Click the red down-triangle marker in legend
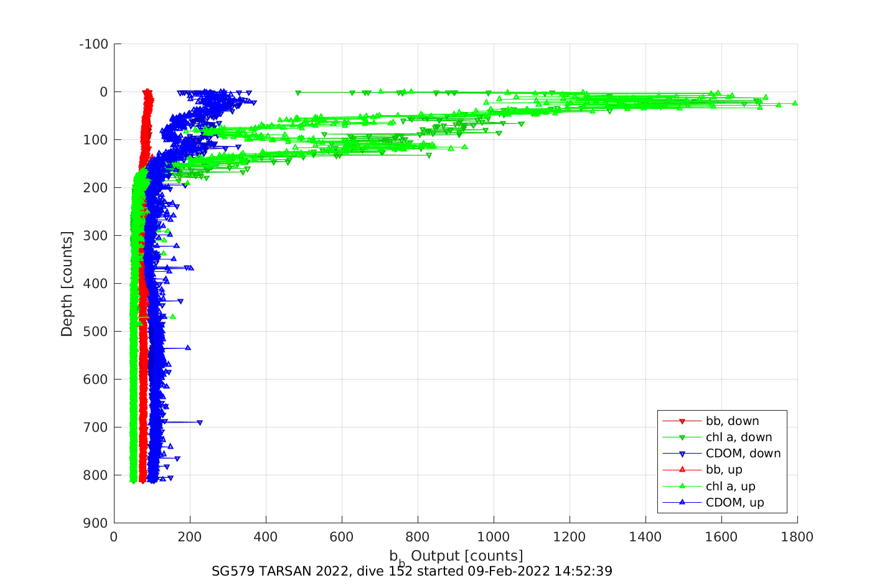882x588 pixels. tap(682, 421)
